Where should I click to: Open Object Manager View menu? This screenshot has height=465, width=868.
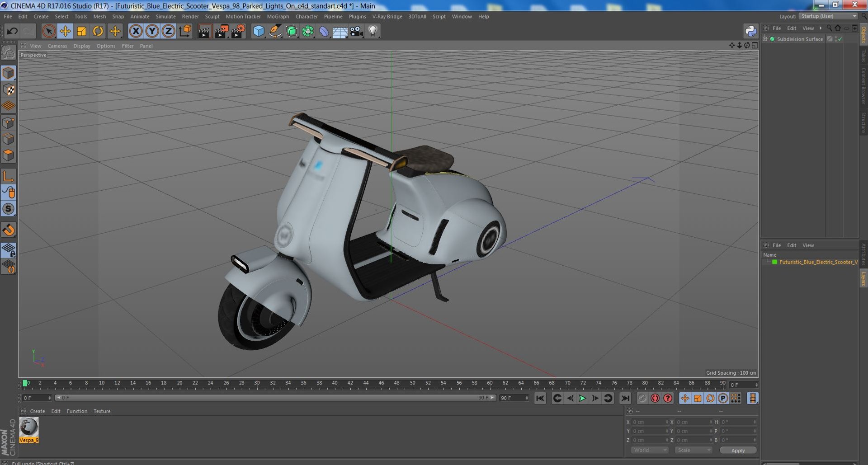pos(808,28)
